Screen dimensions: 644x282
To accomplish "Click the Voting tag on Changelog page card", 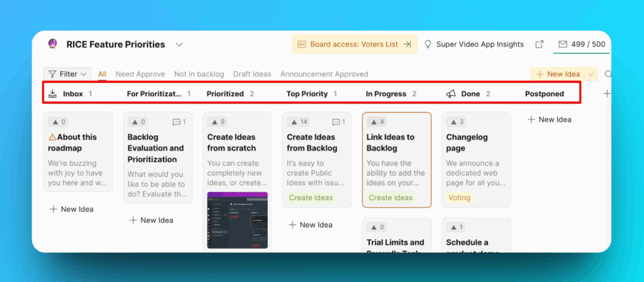I will pyautogui.click(x=459, y=198).
